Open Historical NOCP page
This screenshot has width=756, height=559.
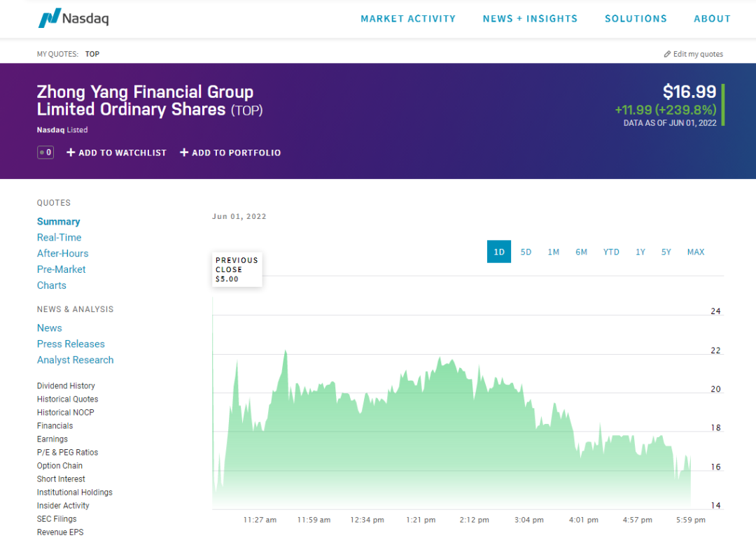(66, 413)
